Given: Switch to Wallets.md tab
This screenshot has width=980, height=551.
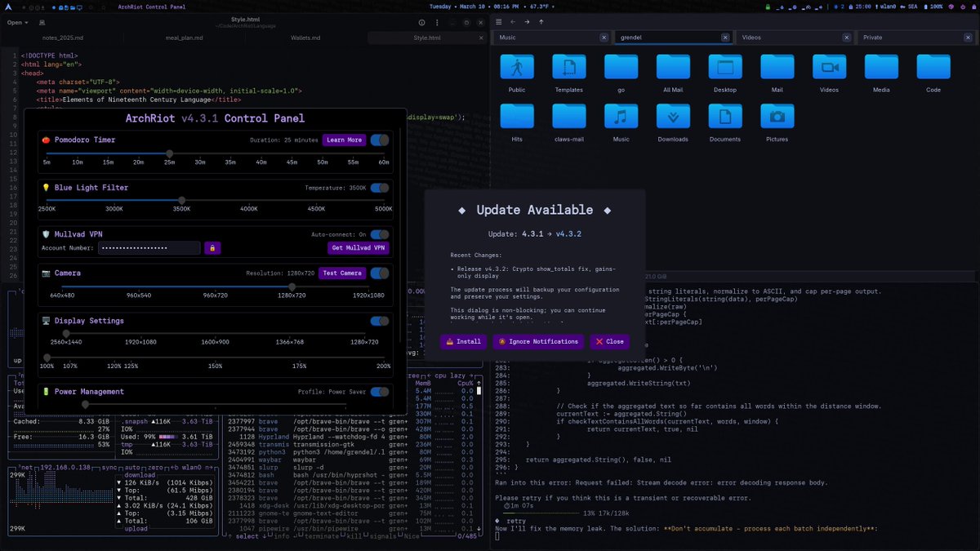Looking at the screenshot, I should pyautogui.click(x=305, y=38).
